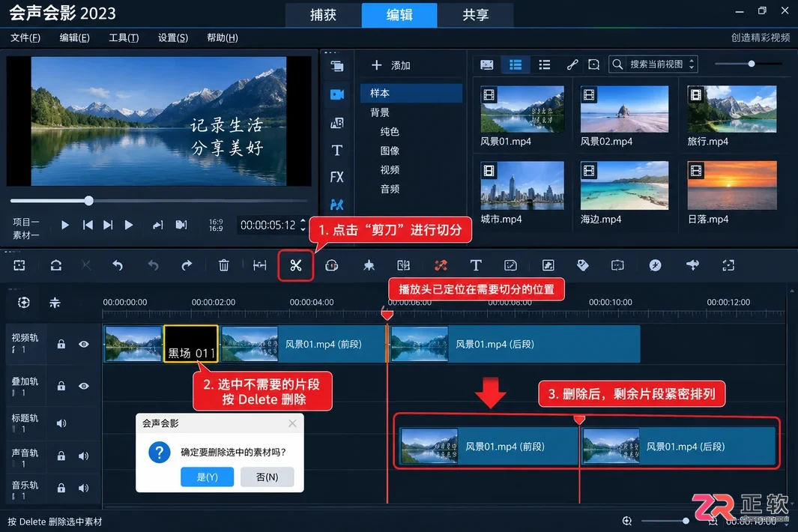
Task: Open the transitions AB sidebar icon
Action: tap(337, 123)
